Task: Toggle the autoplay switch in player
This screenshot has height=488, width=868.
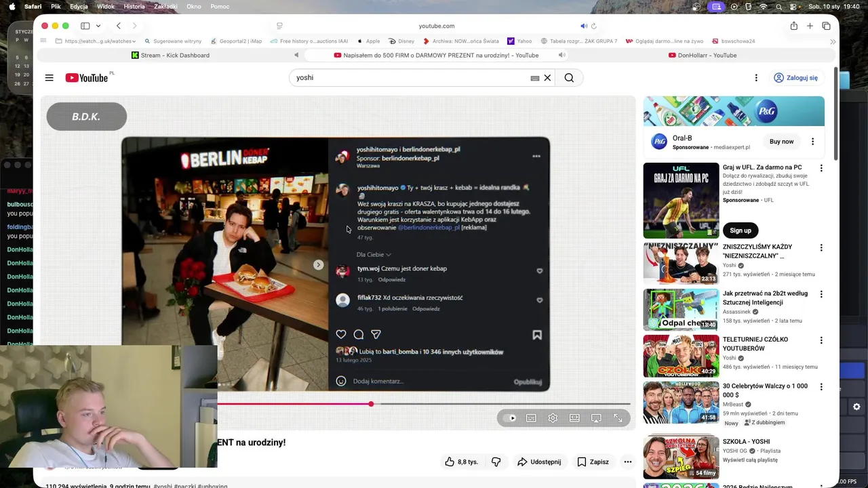Action: 510,418
